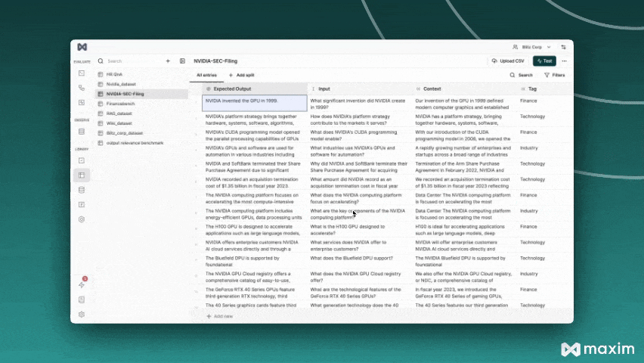
Task: Select cell 'The GeForce RTX 40 Series GPUs feature'
Action: point(254,293)
